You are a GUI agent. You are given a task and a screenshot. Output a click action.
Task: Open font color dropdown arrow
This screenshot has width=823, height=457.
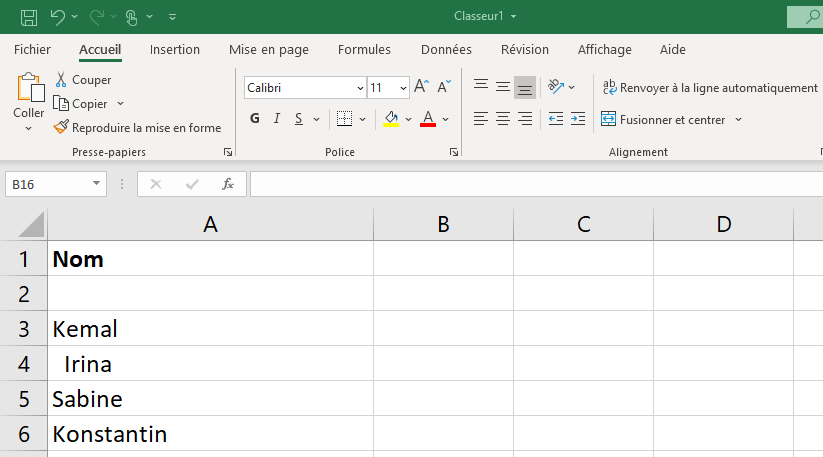pos(446,120)
